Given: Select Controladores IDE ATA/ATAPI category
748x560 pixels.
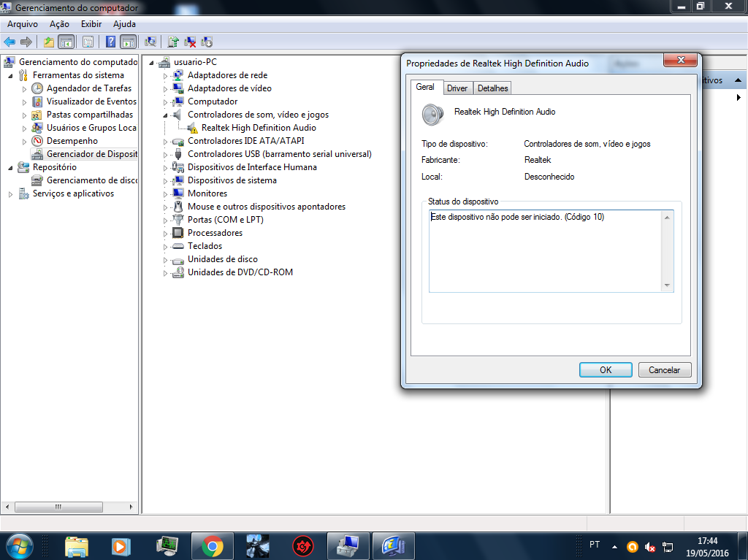Looking at the screenshot, I should (x=245, y=141).
